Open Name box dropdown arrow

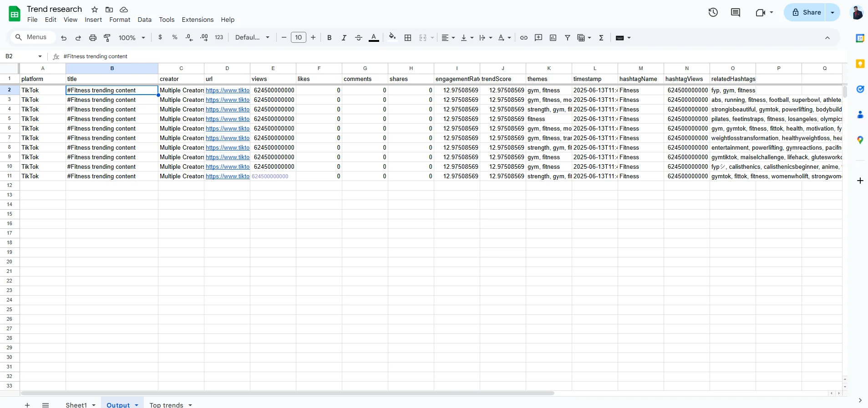point(40,56)
